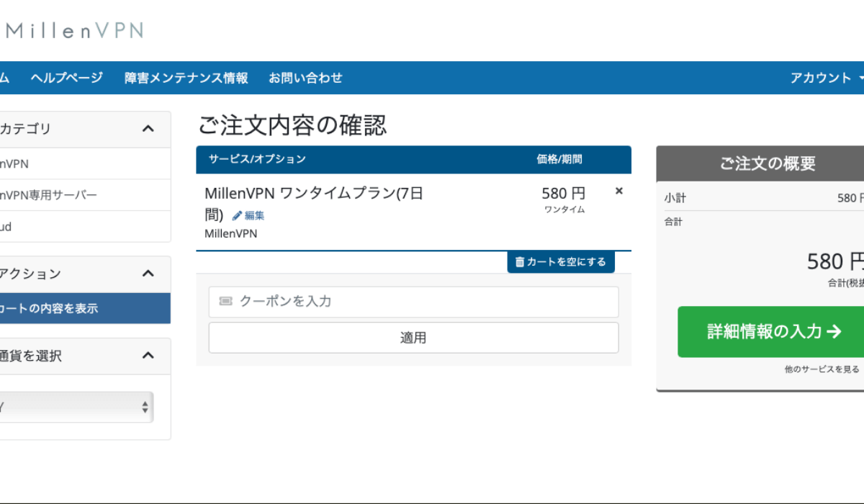Collapse the 通貨を選択 sidebar panel
Viewport: 864px width, 504px height.
[148, 356]
